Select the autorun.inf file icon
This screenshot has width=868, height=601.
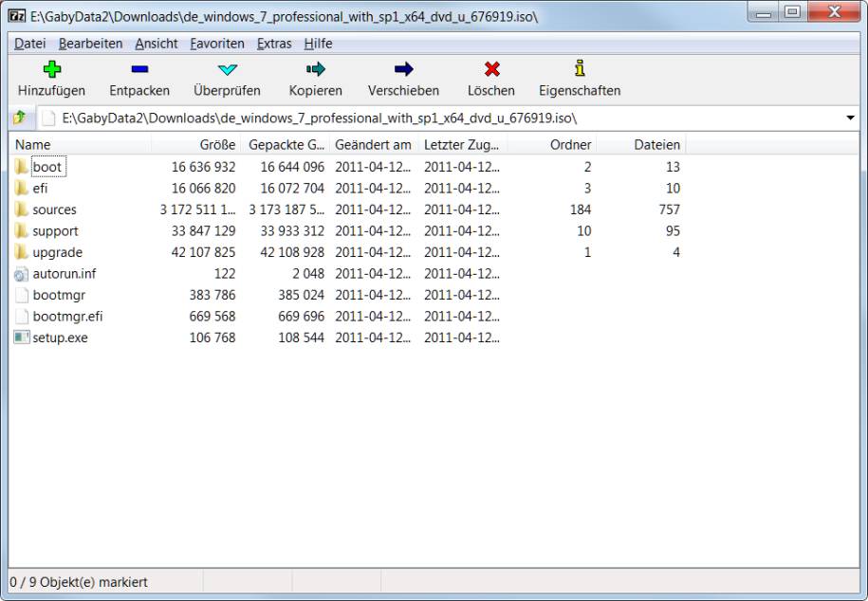[x=22, y=273]
